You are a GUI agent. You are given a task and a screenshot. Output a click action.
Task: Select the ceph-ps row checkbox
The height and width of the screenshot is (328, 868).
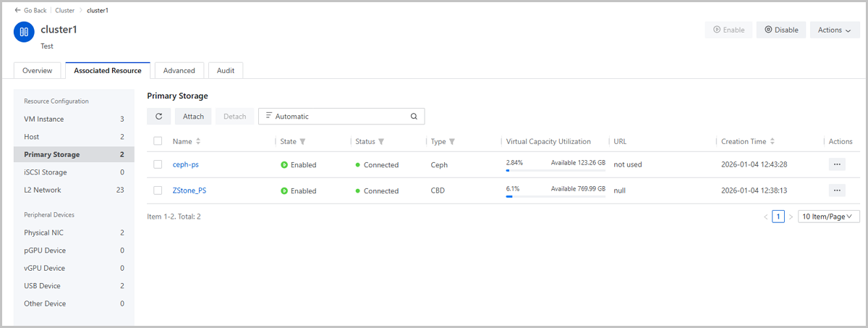tap(158, 164)
